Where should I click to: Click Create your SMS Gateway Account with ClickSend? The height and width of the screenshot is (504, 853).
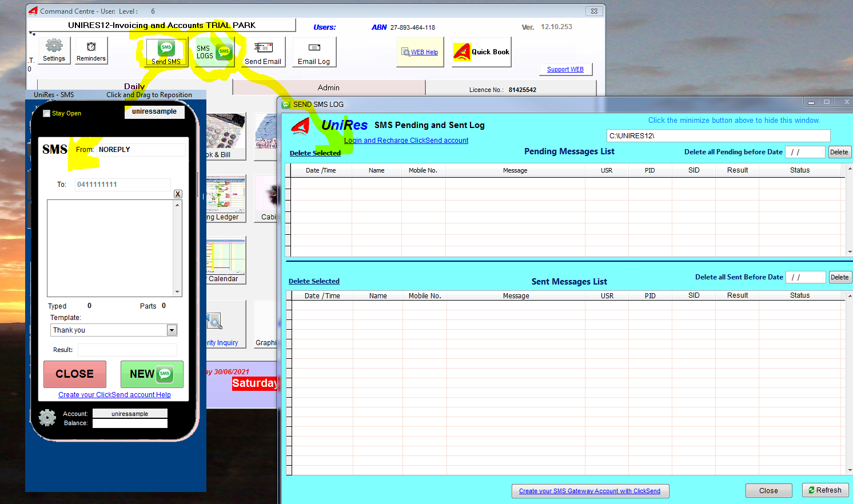pyautogui.click(x=590, y=491)
